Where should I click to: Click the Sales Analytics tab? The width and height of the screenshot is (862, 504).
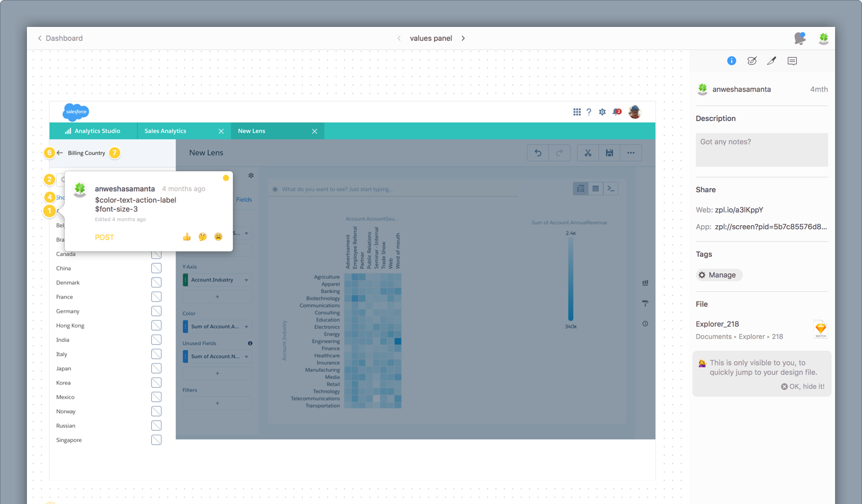coord(165,131)
